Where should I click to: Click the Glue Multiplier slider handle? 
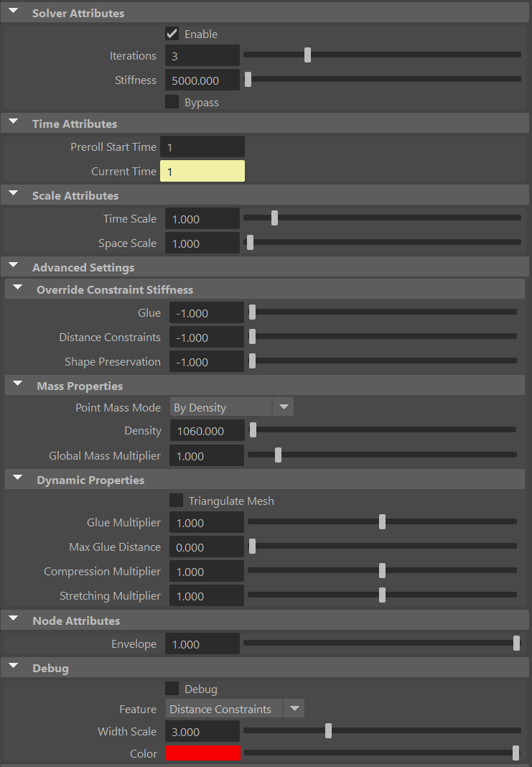click(x=383, y=522)
